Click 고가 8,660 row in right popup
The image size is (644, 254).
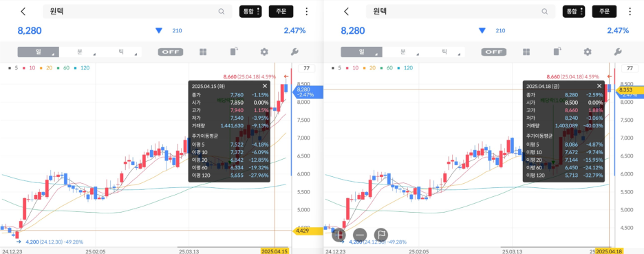(565, 110)
